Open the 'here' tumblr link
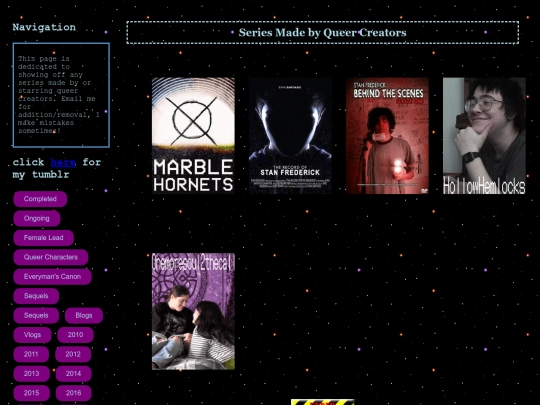 tap(63, 162)
